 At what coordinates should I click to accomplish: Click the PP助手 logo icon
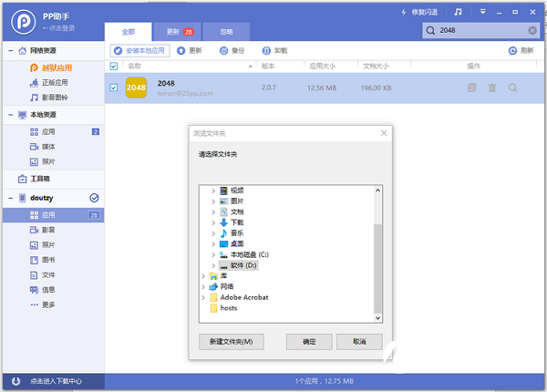(23, 22)
